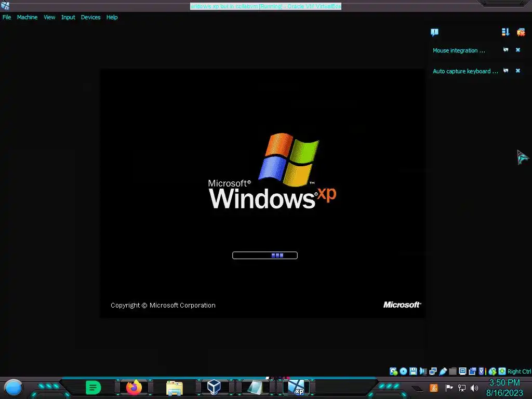Close the Auto capture keyboard notification

coord(518,71)
